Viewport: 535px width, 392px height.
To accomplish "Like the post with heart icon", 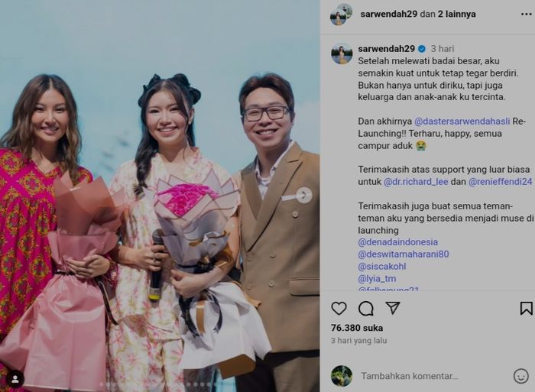I will coord(339,309).
